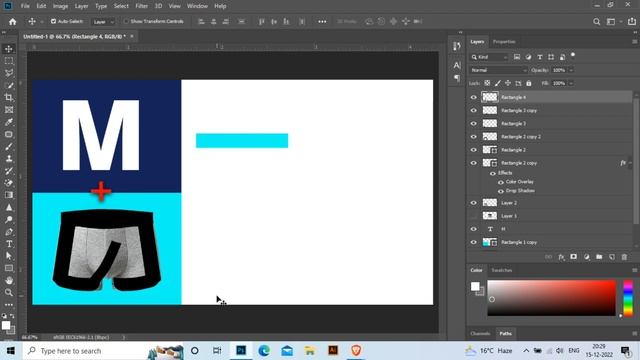Open the Search icon at top right

pos(596,22)
